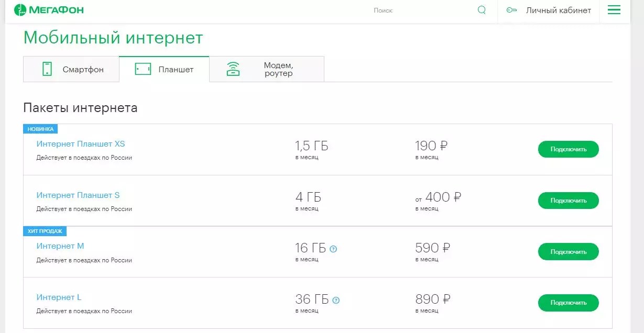Viewport: 644px width, 333px height.
Task: Click the info icon next to 36 ГБ
Action: (x=336, y=301)
